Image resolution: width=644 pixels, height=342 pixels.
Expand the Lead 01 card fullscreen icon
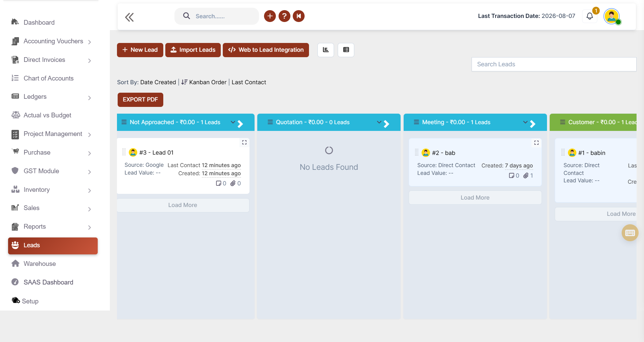(244, 142)
